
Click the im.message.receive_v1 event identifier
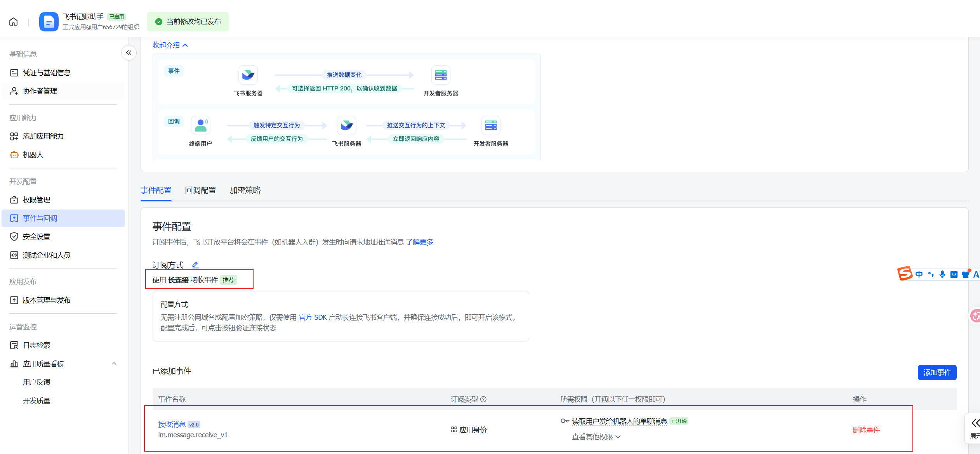tap(193, 435)
